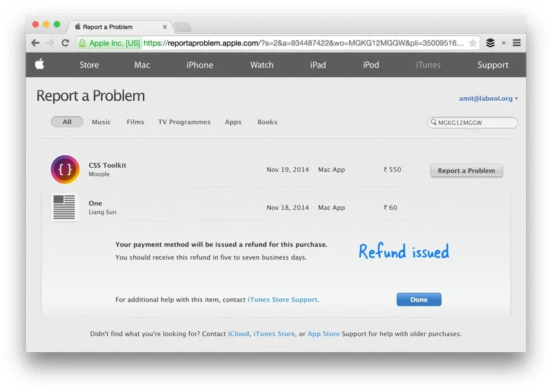Click the MGKG12MGGW search field
The height and width of the screenshot is (392, 552).
473,123
